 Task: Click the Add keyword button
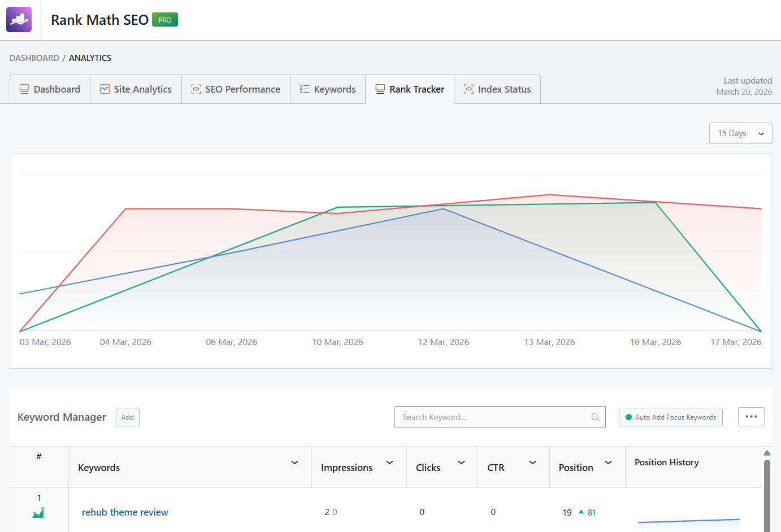(x=128, y=417)
